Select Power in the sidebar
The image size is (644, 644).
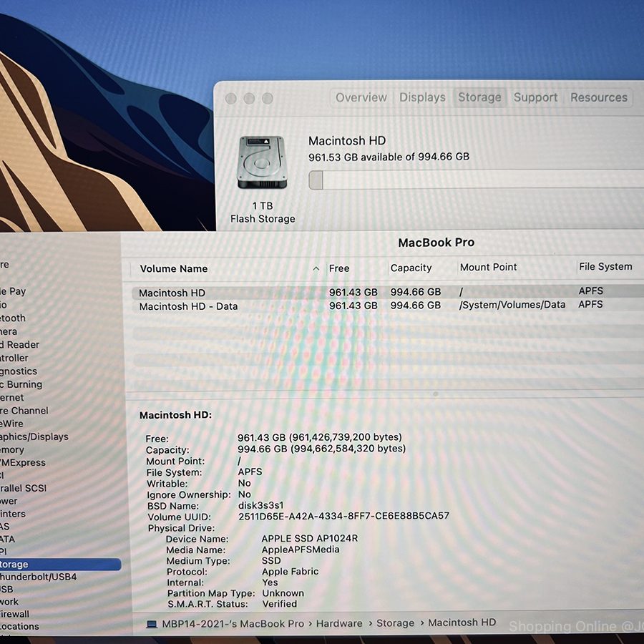pos(9,501)
